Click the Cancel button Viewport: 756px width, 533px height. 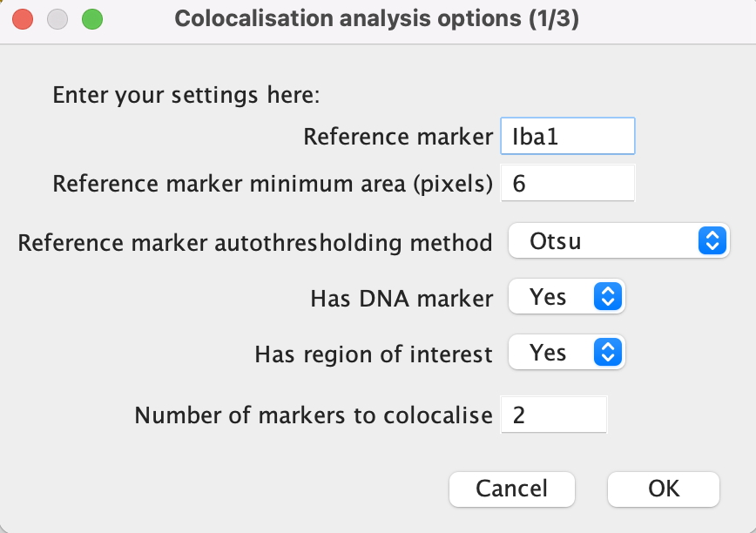tap(512, 489)
